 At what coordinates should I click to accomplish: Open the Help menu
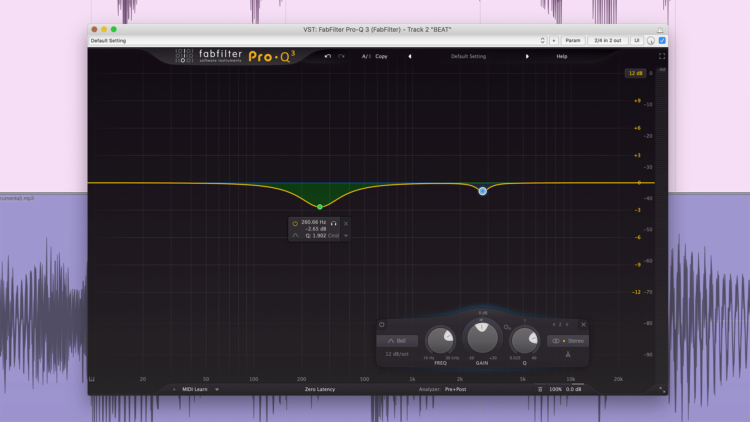coord(562,56)
